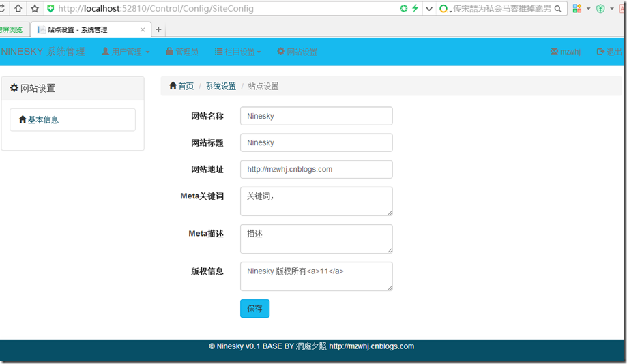Viewport: 627px width, 364px height.
Task: Click the 退出 logout icon link
Action: click(x=609, y=52)
